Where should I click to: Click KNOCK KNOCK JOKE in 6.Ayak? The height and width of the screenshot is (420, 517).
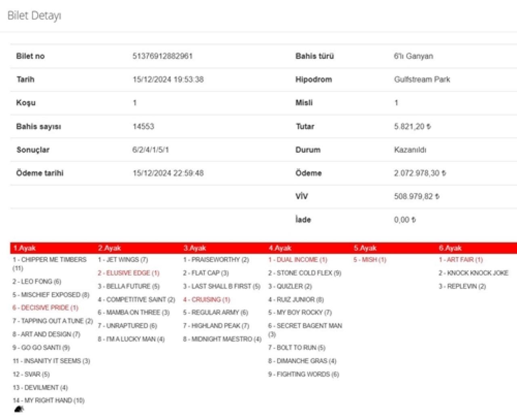point(473,273)
